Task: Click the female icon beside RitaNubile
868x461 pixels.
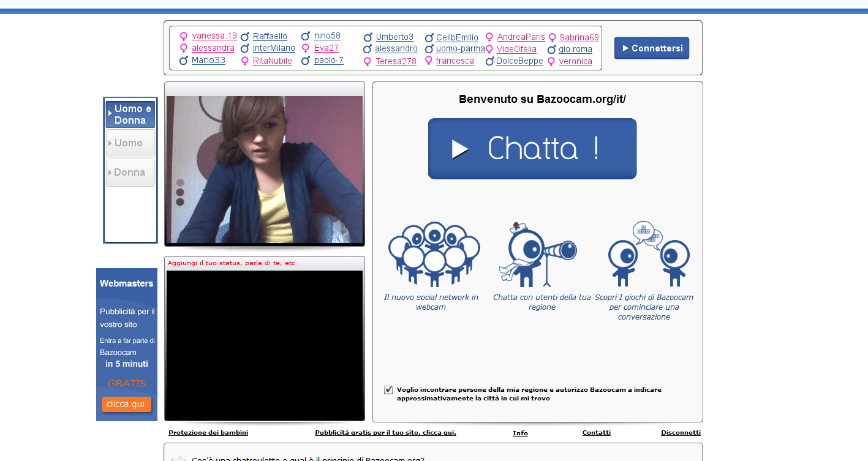Action: coord(244,61)
